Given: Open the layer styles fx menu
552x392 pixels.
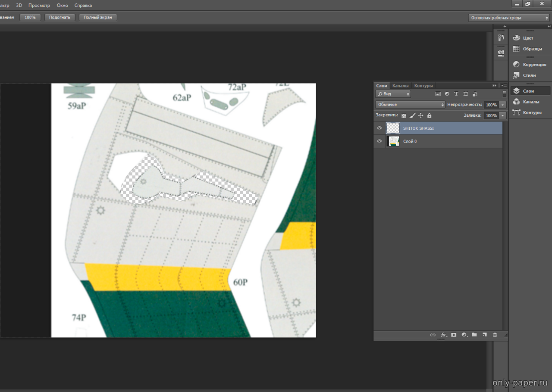Looking at the screenshot, I should [443, 335].
